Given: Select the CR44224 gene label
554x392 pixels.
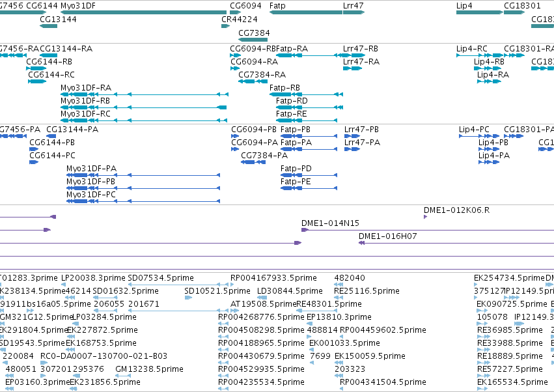Looking at the screenshot, I should (240, 19).
